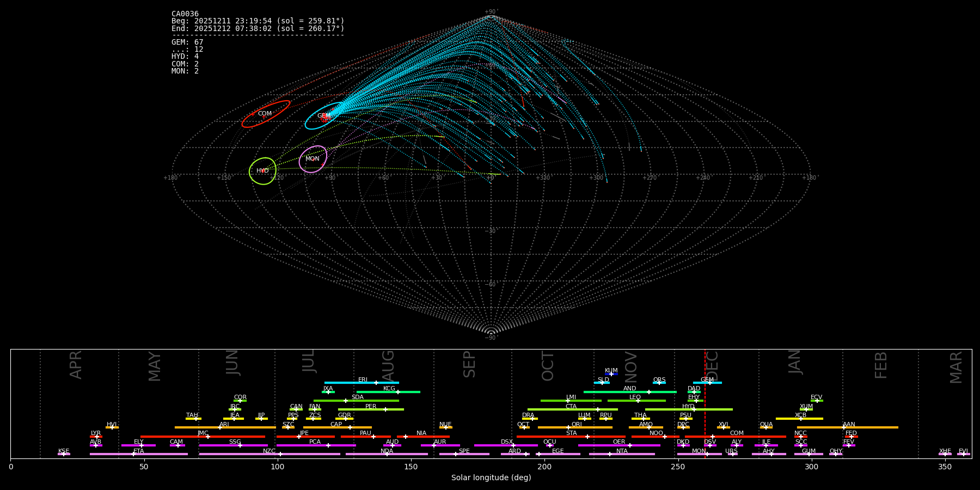Click the +150 longitude label on sky map
The height and width of the screenshot is (490, 980).
[x=224, y=178]
